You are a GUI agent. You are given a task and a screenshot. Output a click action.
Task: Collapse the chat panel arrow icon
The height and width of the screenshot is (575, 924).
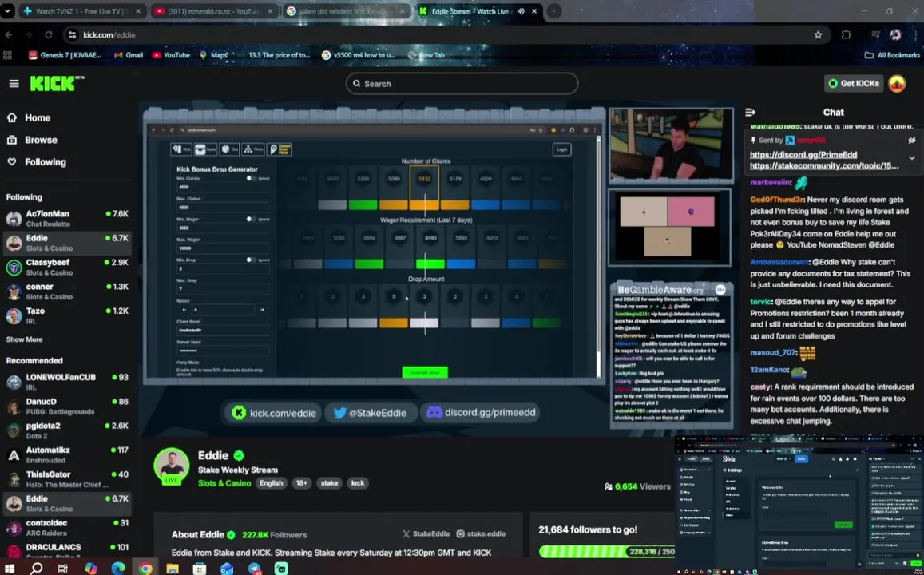click(x=750, y=112)
